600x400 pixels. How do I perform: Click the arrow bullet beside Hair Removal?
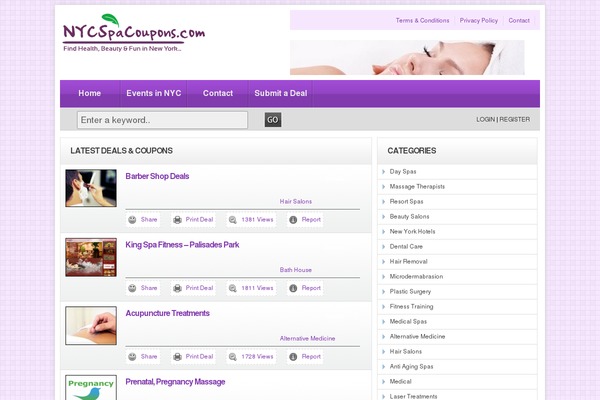pyautogui.click(x=383, y=261)
